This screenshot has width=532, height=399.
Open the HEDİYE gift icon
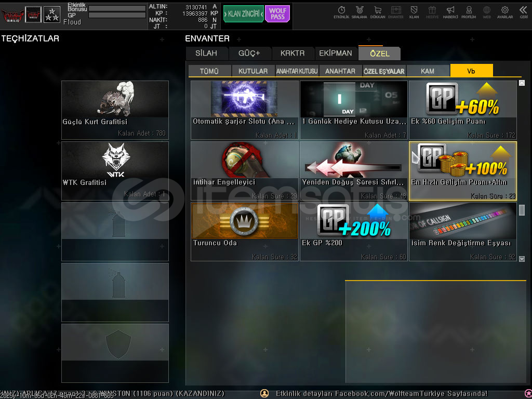432,12
